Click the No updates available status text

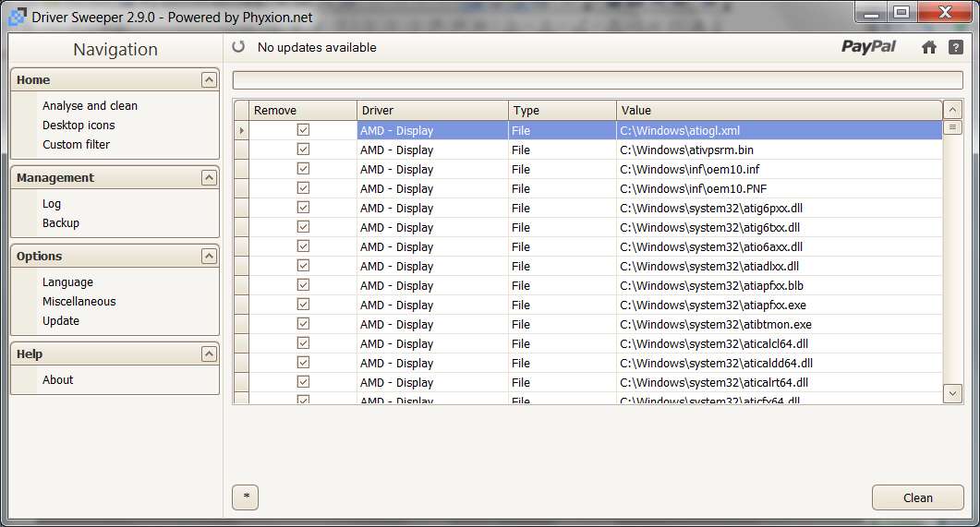pos(317,47)
